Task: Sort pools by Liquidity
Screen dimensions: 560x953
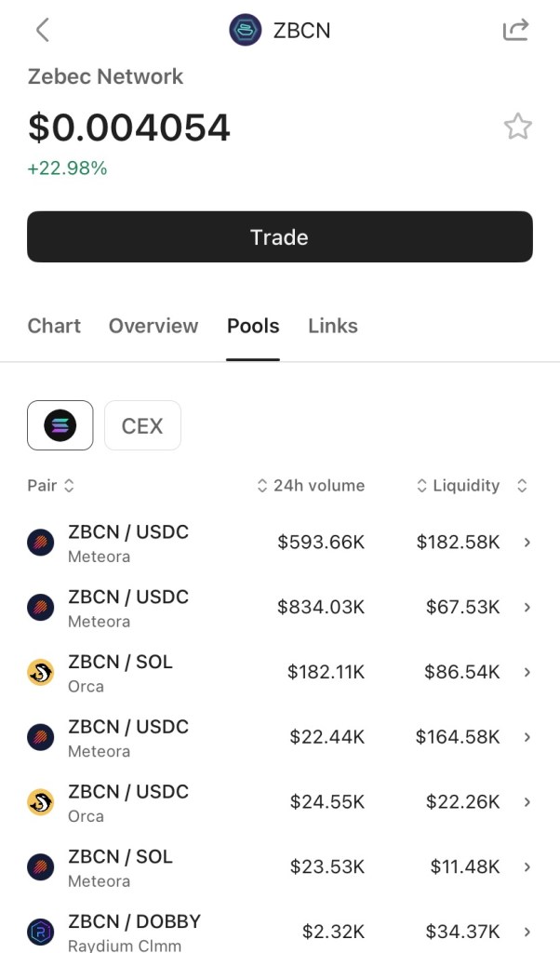Action: (x=459, y=486)
